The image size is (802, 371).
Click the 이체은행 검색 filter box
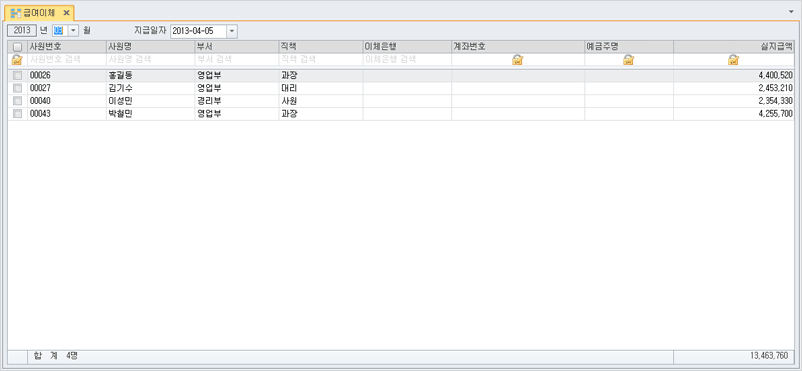click(407, 60)
